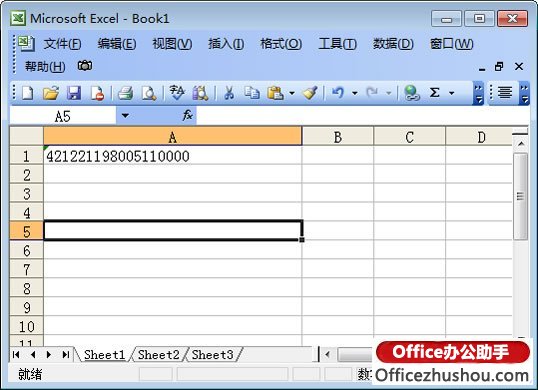Open the 工具(T) menu

(x=338, y=44)
